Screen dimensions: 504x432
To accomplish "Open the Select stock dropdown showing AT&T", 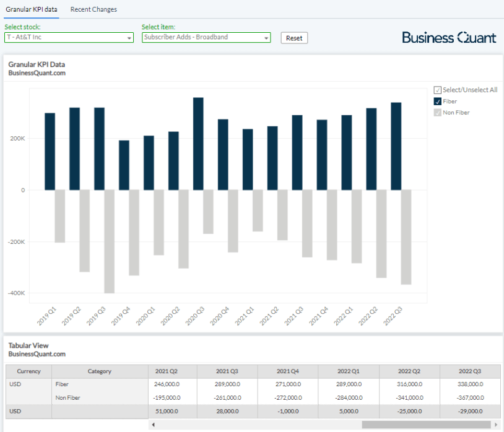I will coord(69,37).
